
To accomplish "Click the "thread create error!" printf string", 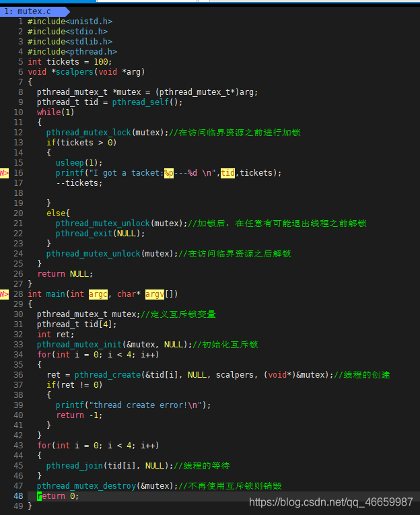I will tap(145, 405).
